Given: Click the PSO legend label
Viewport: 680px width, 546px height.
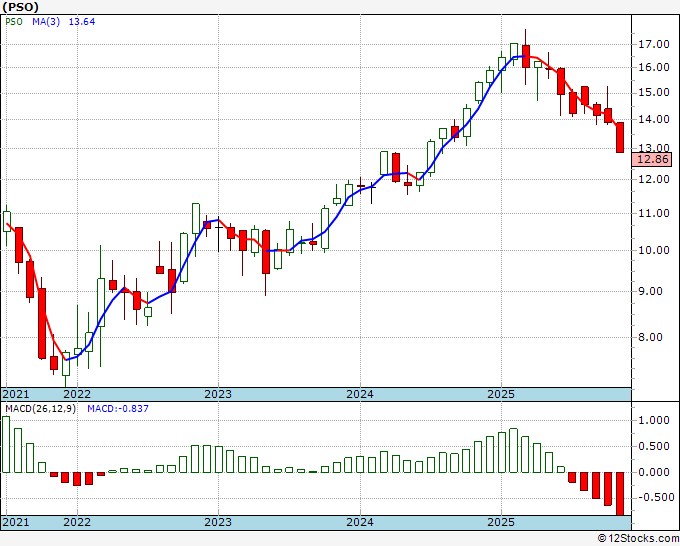Looking at the screenshot, I should pos(14,22).
